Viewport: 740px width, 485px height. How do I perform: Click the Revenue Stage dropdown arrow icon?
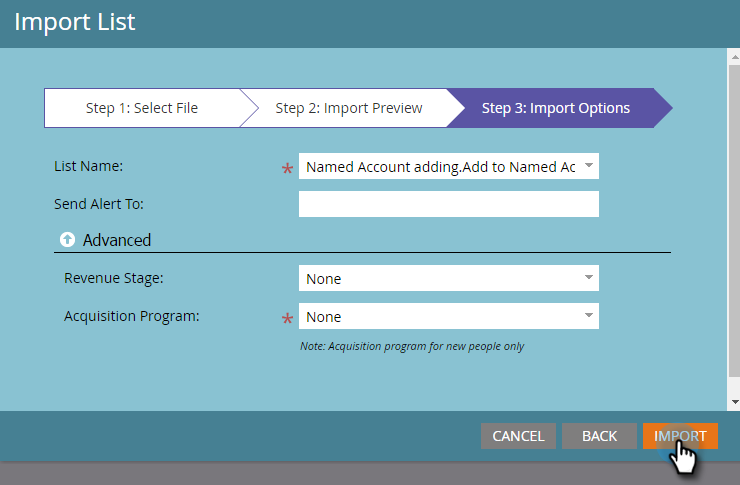pyautogui.click(x=588, y=278)
